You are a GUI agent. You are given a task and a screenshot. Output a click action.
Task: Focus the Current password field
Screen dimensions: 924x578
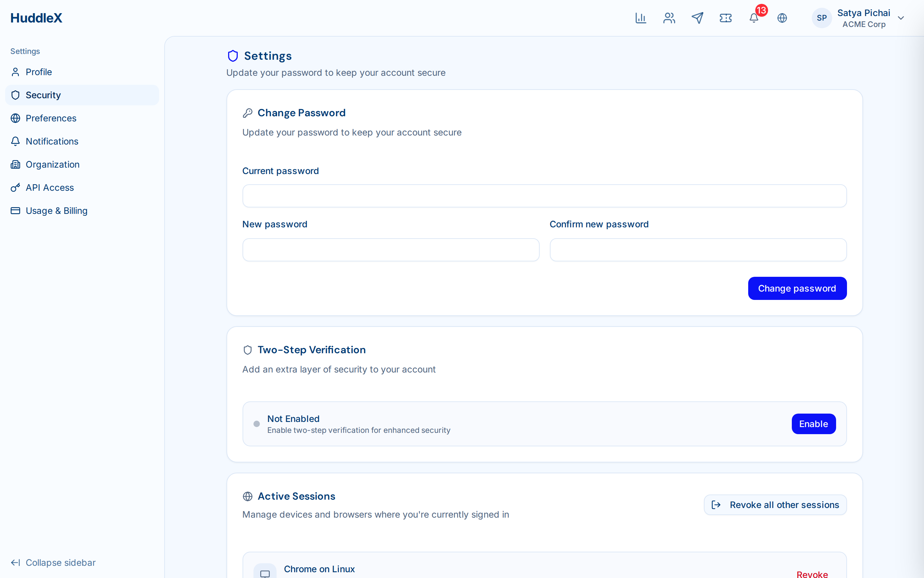(x=544, y=196)
